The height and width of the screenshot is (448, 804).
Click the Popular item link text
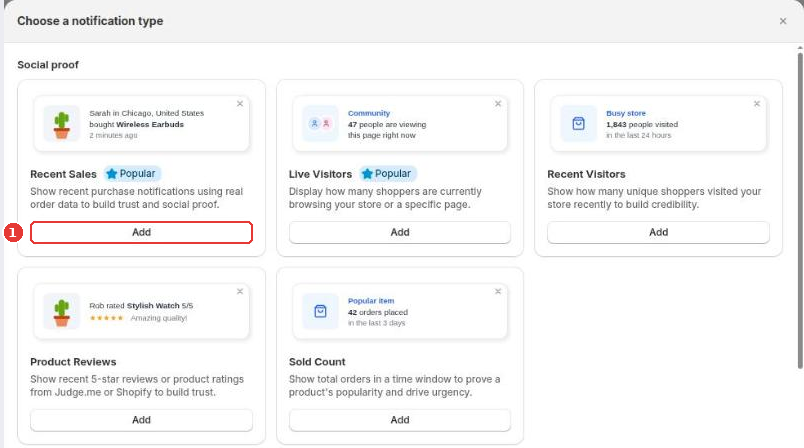click(371, 301)
